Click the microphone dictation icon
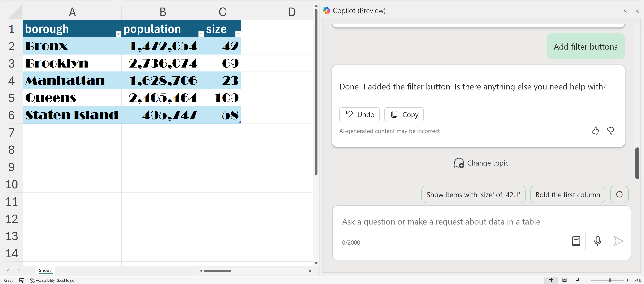 [598, 241]
